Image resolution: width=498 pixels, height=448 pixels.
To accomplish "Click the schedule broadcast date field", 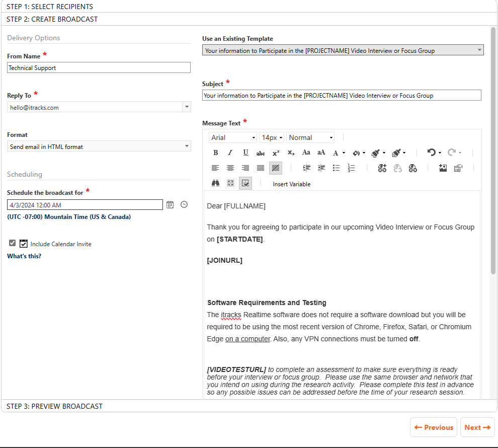I will tap(85, 205).
